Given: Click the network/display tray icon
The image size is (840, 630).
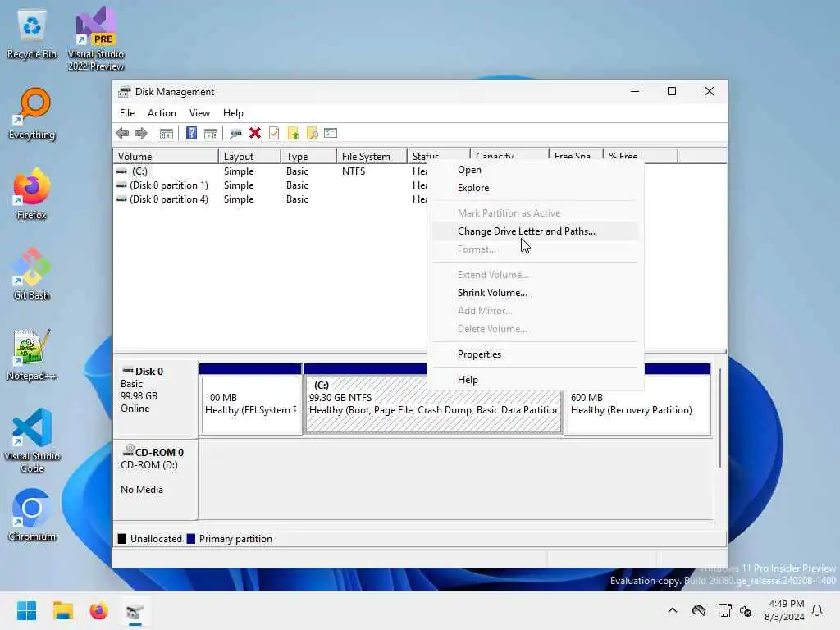Looking at the screenshot, I should [724, 610].
